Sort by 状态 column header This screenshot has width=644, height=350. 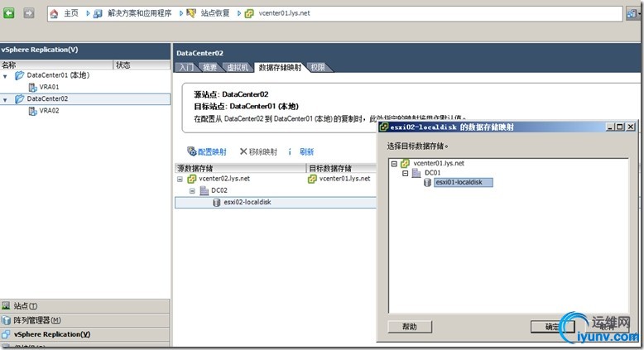pos(142,65)
